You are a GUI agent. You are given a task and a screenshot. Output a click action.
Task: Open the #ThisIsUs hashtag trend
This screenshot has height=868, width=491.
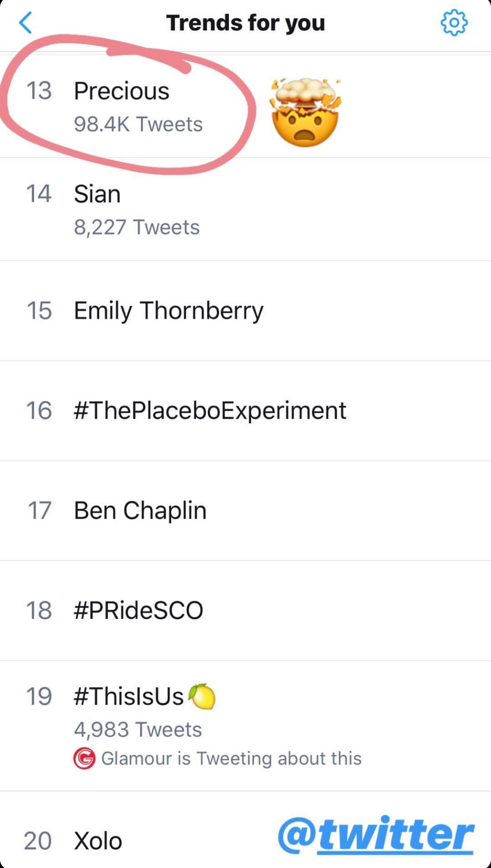coord(245,726)
